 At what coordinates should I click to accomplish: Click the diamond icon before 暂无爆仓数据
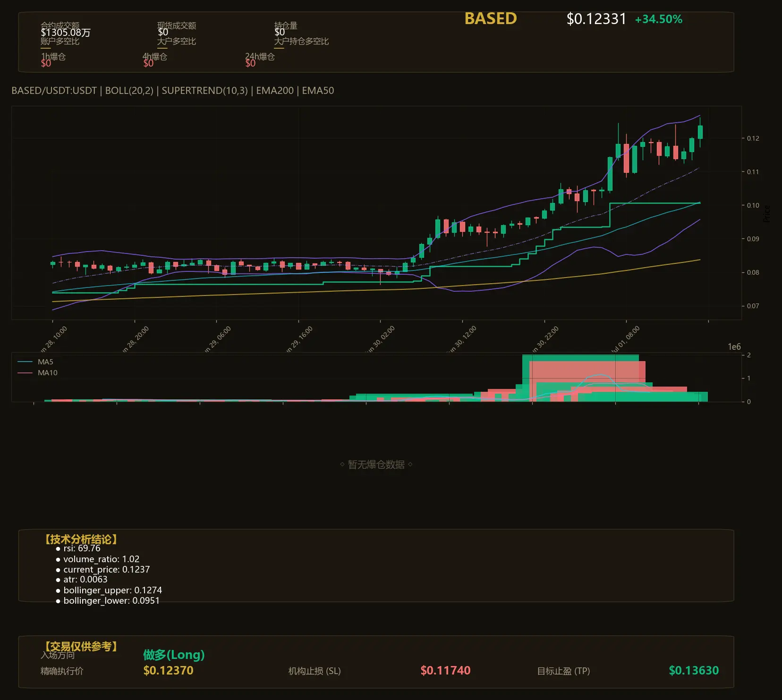pos(342,464)
